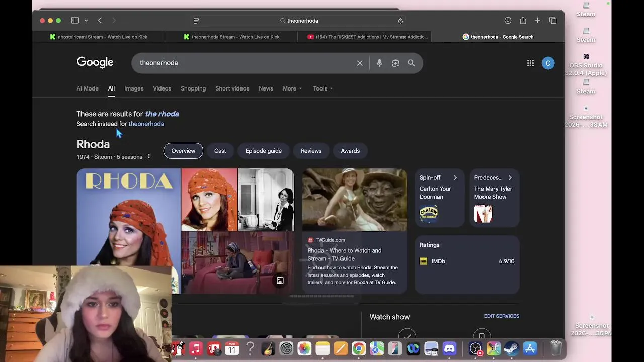Open Safari downloads icon

point(508,21)
